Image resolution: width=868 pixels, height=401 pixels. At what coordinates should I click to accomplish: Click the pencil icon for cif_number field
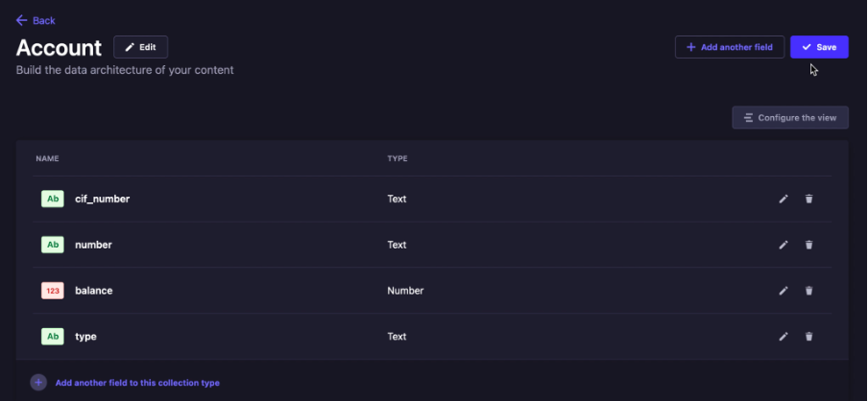point(784,199)
